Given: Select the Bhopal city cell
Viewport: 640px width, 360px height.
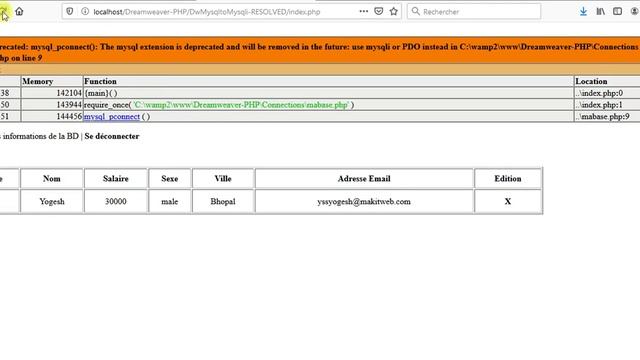Looking at the screenshot, I should pyautogui.click(x=223, y=202).
